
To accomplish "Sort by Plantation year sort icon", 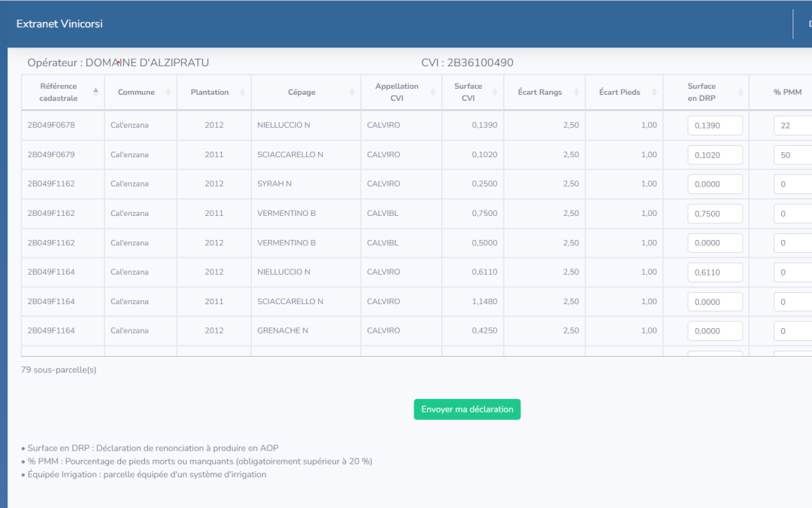I will tap(242, 93).
